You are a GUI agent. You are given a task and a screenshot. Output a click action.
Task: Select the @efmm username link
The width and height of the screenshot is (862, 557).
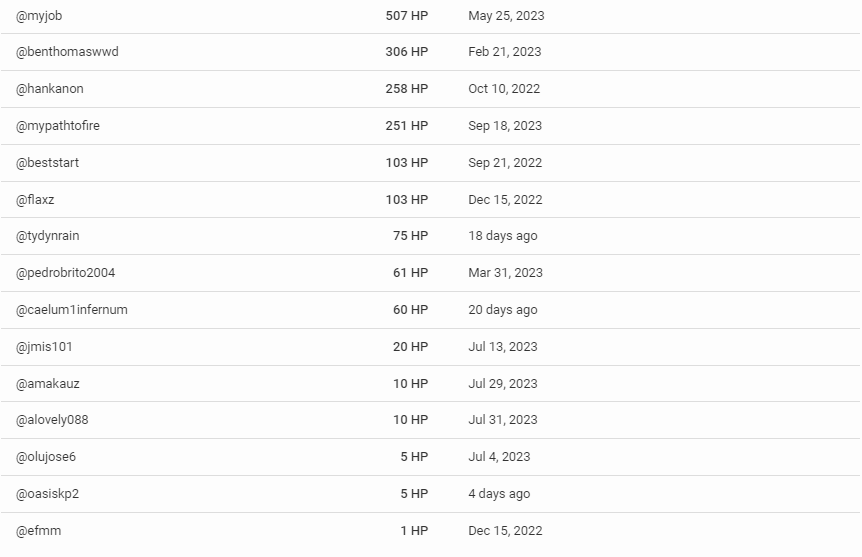(38, 531)
